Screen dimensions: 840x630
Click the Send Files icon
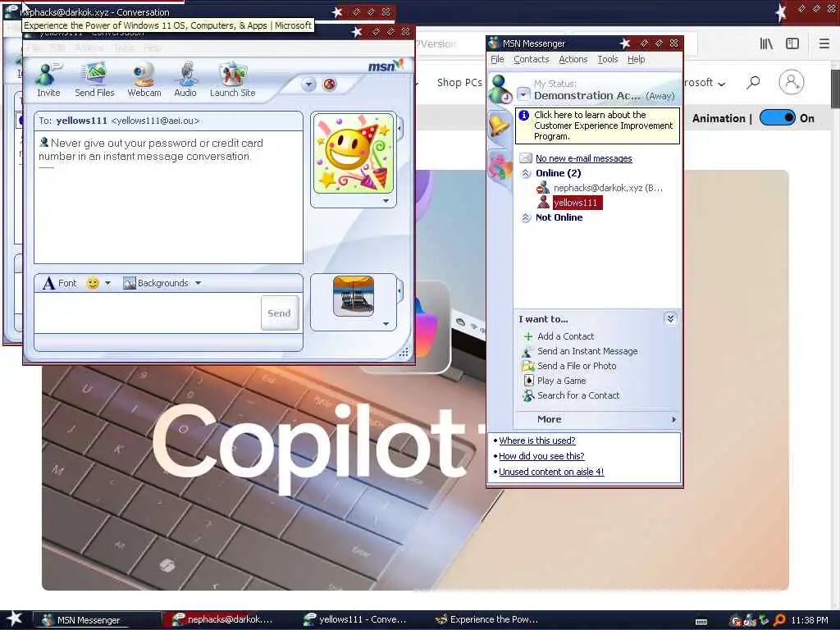coord(94,80)
